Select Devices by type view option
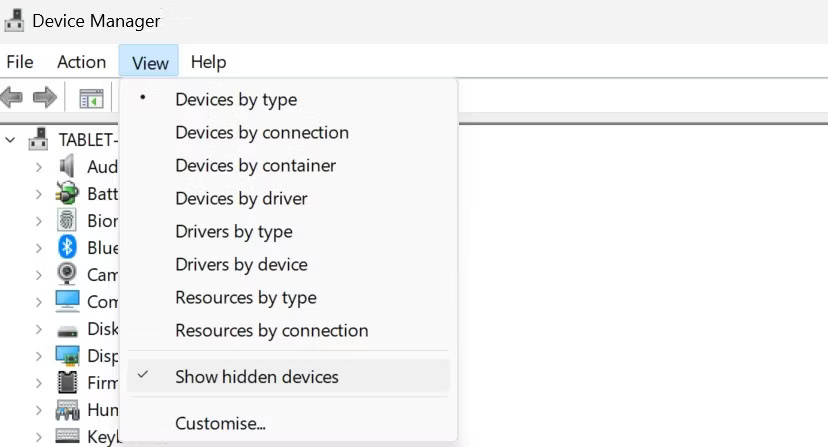Image resolution: width=828 pixels, height=447 pixels. pos(236,99)
